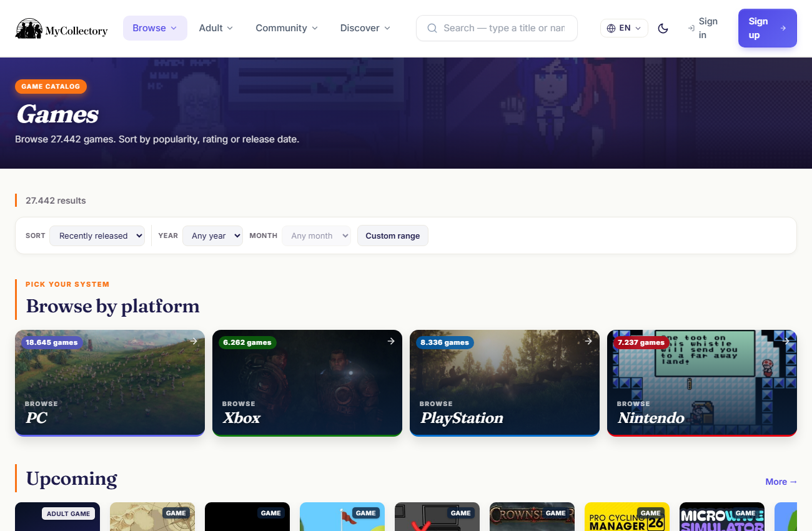Open the Microwave Simulator thumbnail
The height and width of the screenshot is (531, 812).
[x=722, y=517]
